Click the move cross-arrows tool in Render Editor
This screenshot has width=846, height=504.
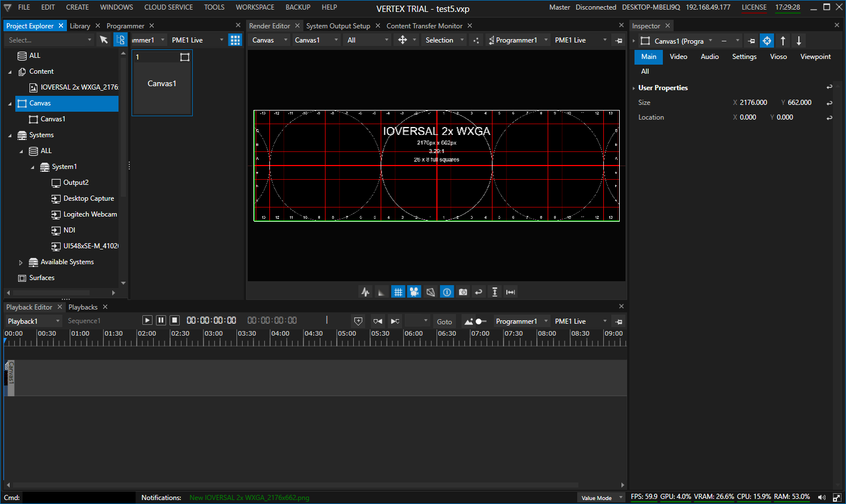pyautogui.click(x=403, y=40)
